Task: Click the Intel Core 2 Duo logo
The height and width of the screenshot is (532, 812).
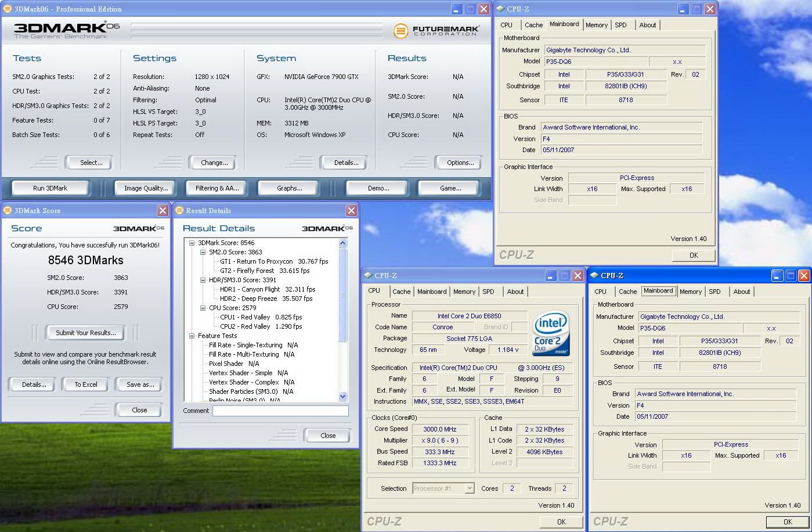Action: [551, 334]
